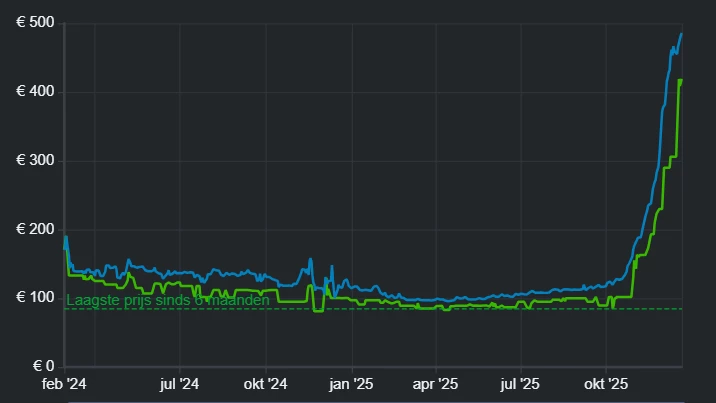Click the '€ 400' y-axis label
Viewport: 716px width, 403px height.
[x=35, y=91]
